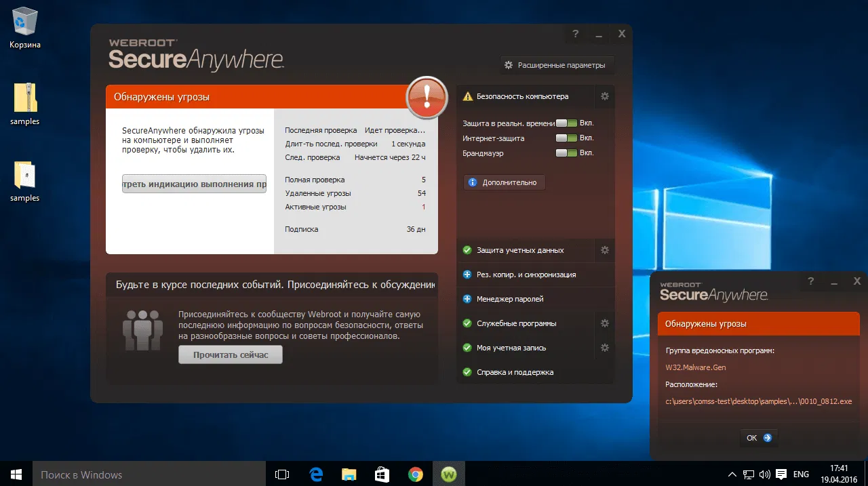868x486 pixels.
Task: Open PC security settings gear icon
Action: click(605, 96)
